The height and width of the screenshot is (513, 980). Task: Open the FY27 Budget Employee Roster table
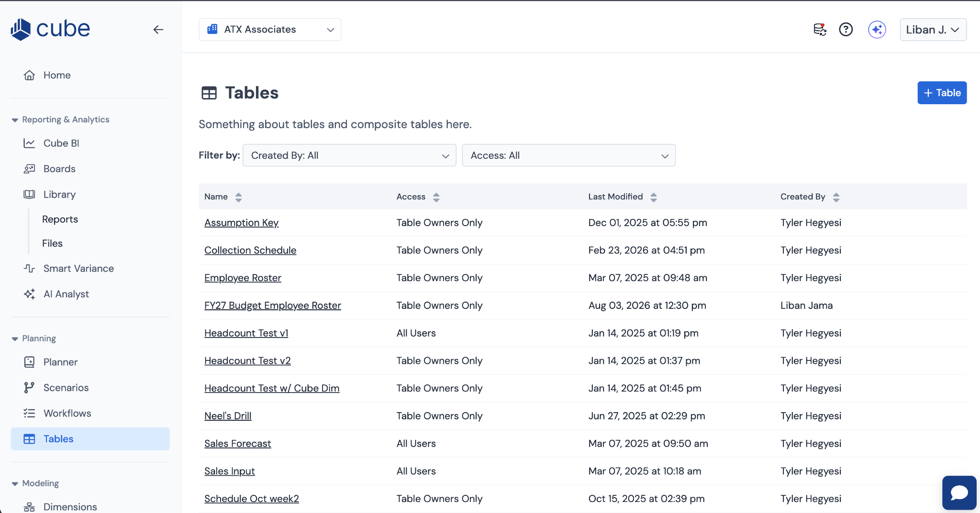pos(273,306)
